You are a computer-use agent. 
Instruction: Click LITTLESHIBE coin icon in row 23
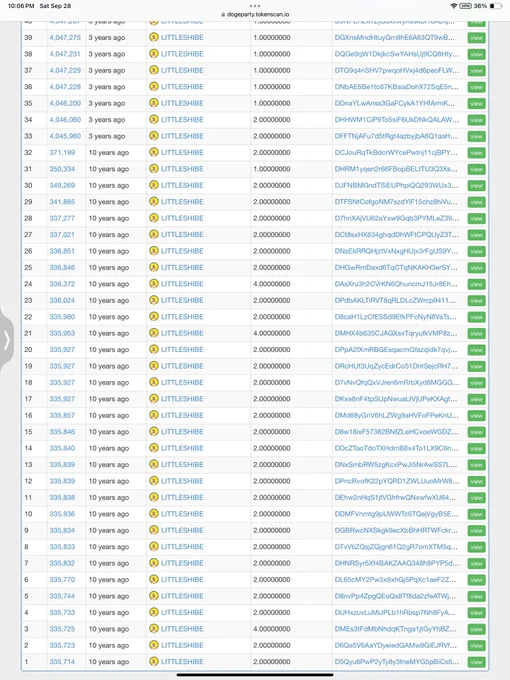click(x=154, y=300)
